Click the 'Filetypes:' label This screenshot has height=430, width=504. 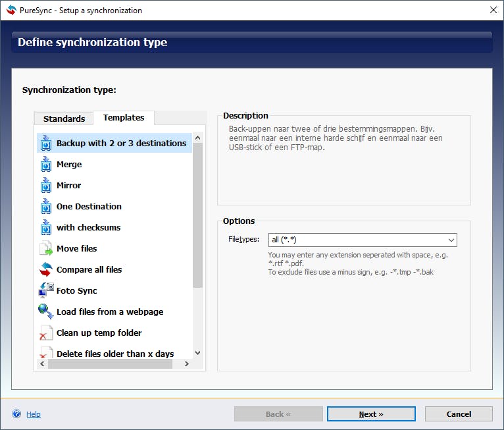tap(243, 239)
